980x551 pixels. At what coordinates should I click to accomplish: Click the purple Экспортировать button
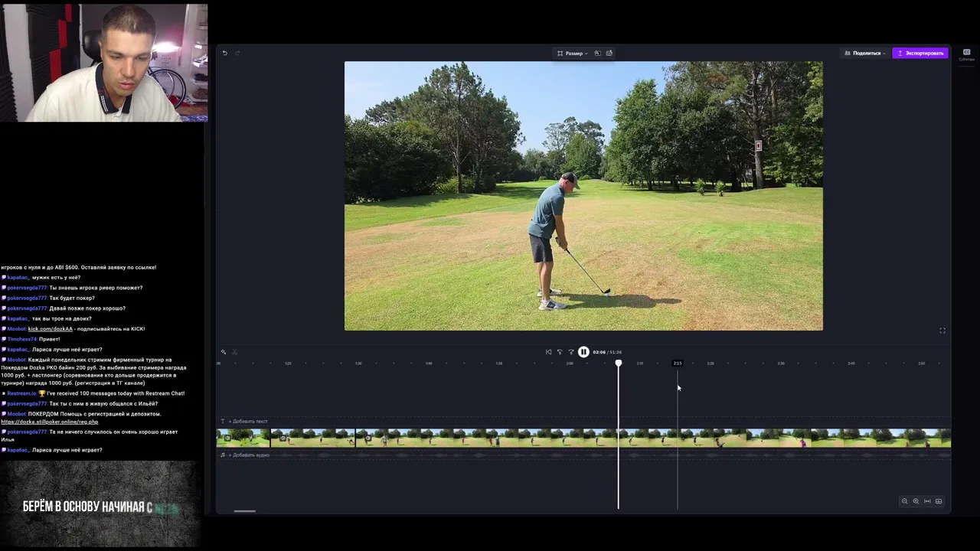(920, 54)
